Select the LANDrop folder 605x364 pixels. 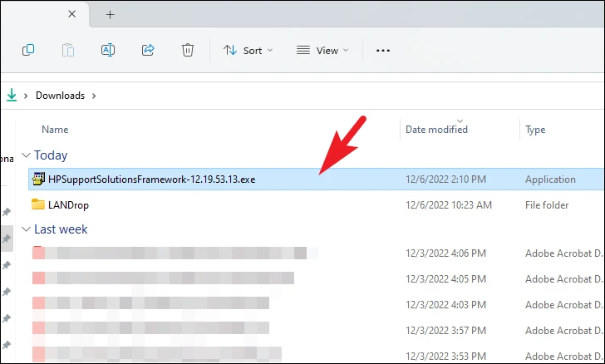[x=68, y=205]
